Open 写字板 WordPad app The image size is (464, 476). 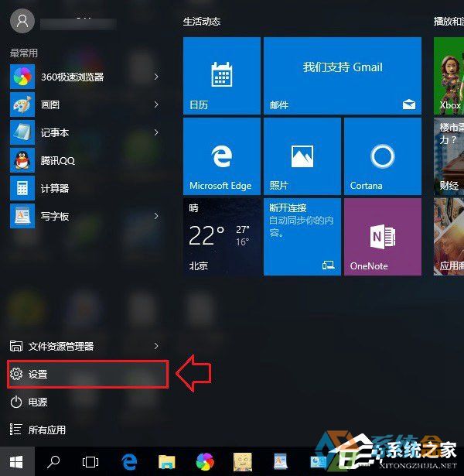pyautogui.click(x=85, y=216)
